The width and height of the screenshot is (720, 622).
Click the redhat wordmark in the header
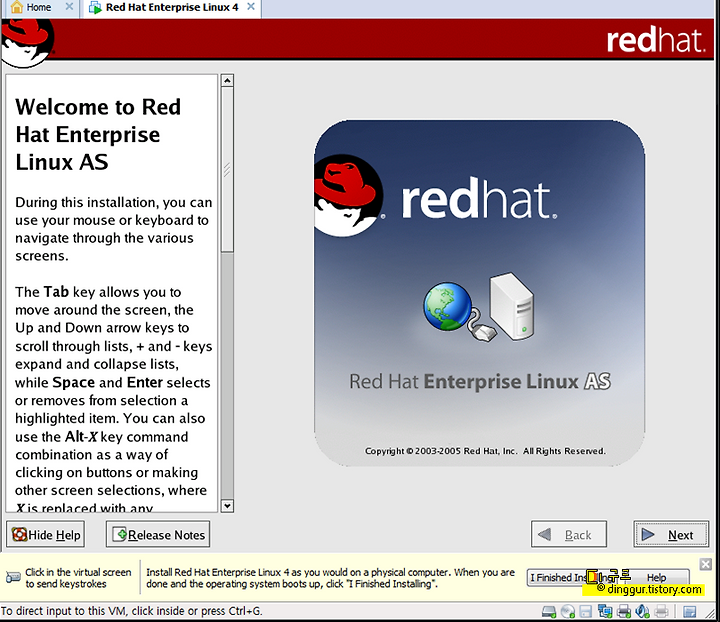(656, 40)
